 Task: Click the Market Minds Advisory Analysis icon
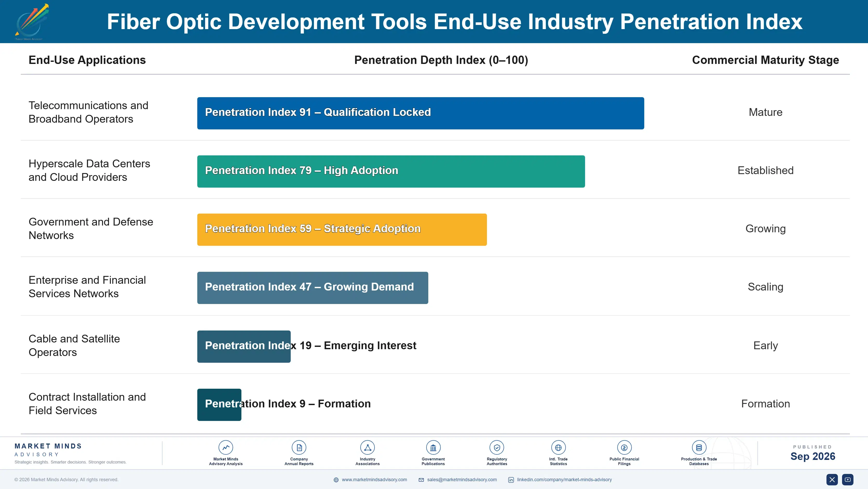pos(226,447)
